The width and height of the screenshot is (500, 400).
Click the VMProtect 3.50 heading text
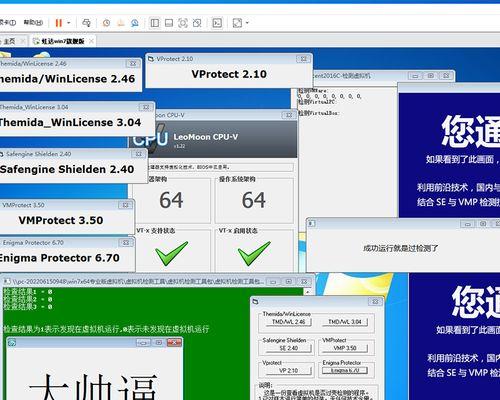point(61,220)
